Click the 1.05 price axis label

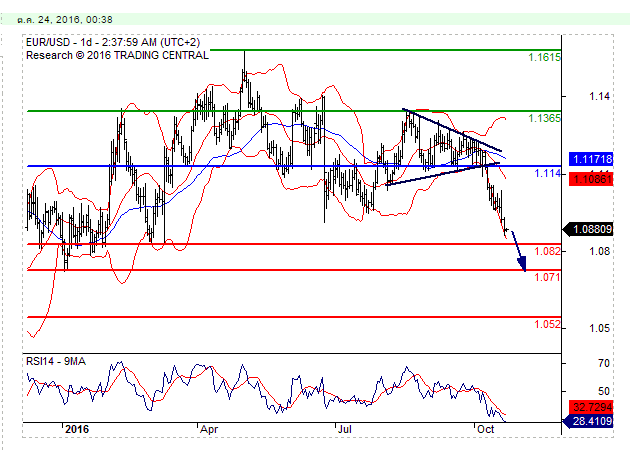(x=599, y=328)
